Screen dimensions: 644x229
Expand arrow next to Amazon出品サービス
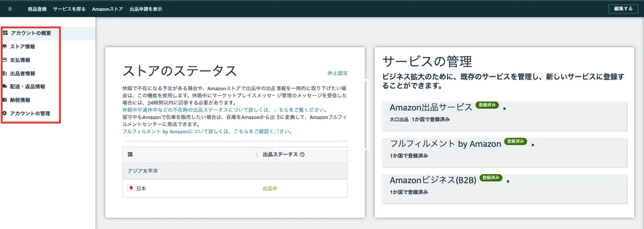[x=505, y=109]
